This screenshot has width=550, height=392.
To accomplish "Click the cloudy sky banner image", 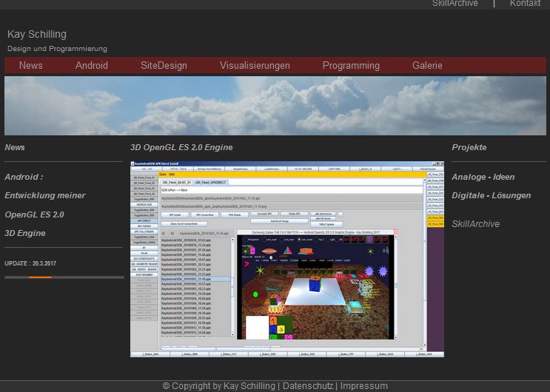I will point(275,105).
